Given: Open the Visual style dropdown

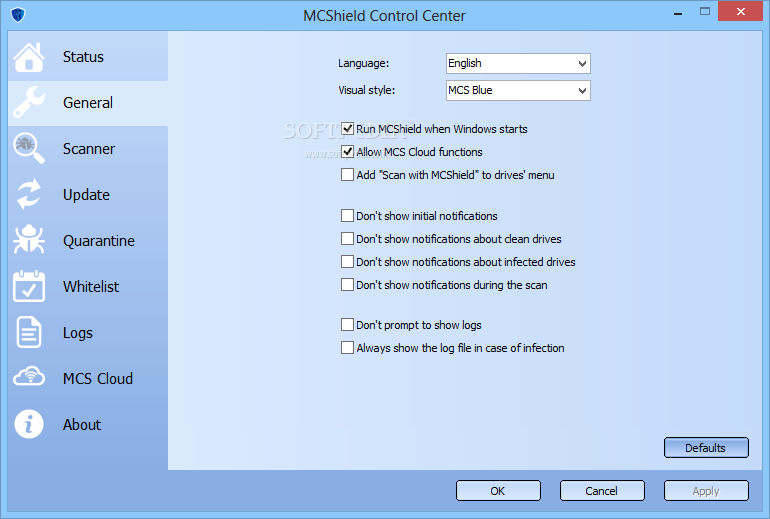Looking at the screenshot, I should (518, 90).
